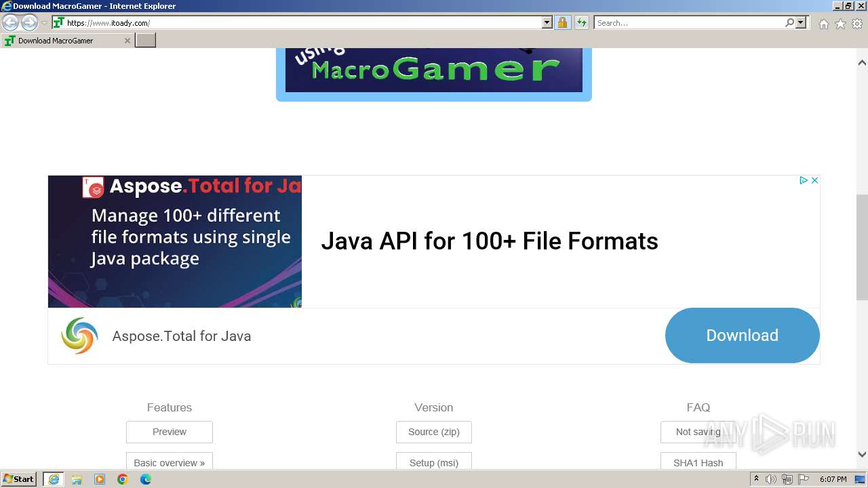Click the Features heading
This screenshot has height=488, width=868.
click(x=170, y=407)
